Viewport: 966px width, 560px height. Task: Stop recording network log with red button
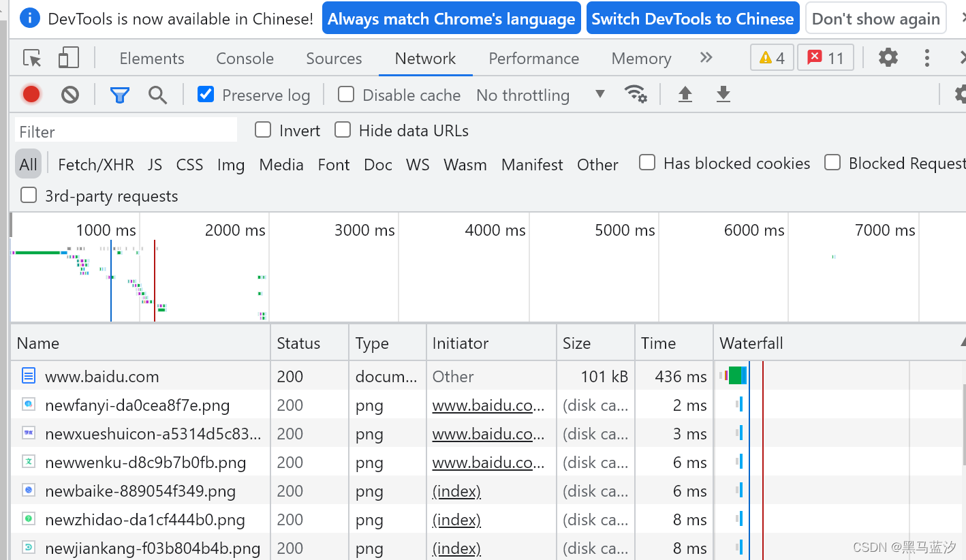pos(31,95)
